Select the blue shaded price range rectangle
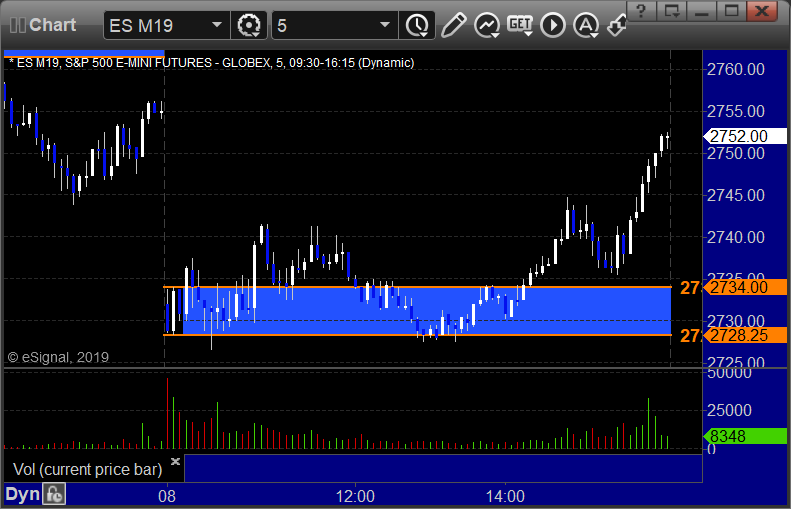Screen dimensions: 791x509 point(427,311)
